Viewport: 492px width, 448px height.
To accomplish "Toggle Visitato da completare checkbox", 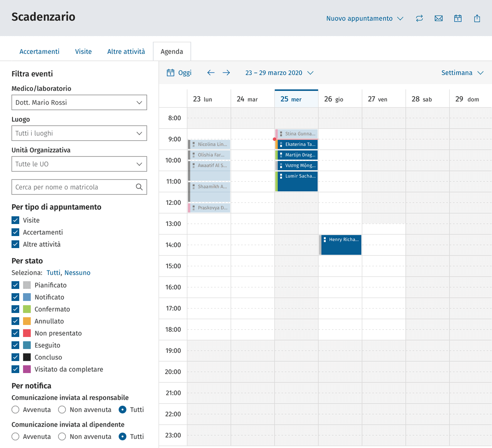I will click(15, 369).
